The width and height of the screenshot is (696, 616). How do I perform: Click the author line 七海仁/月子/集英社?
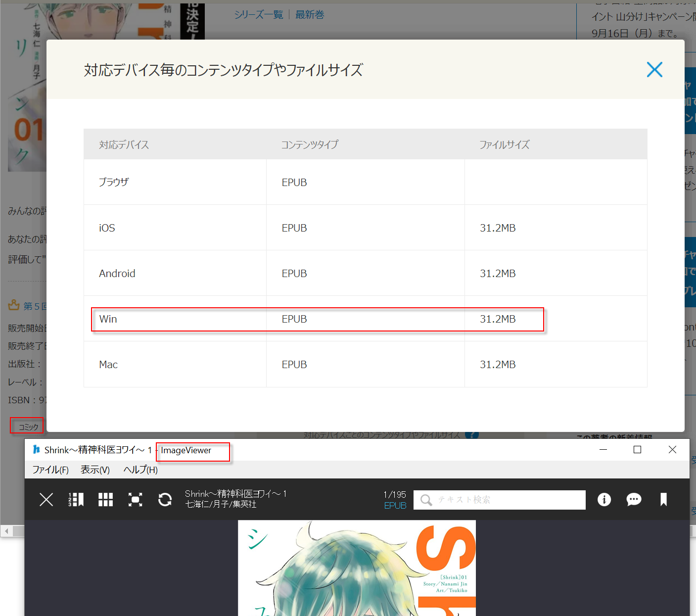point(221,504)
